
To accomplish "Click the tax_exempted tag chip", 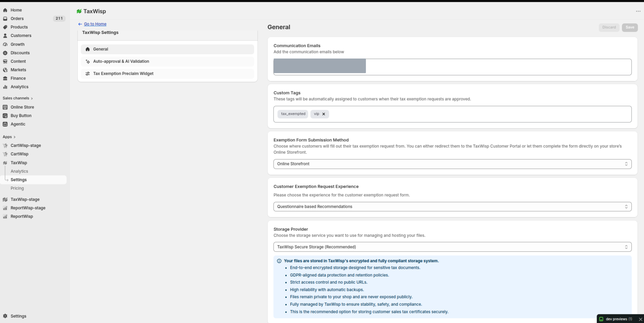I will click(x=293, y=114).
